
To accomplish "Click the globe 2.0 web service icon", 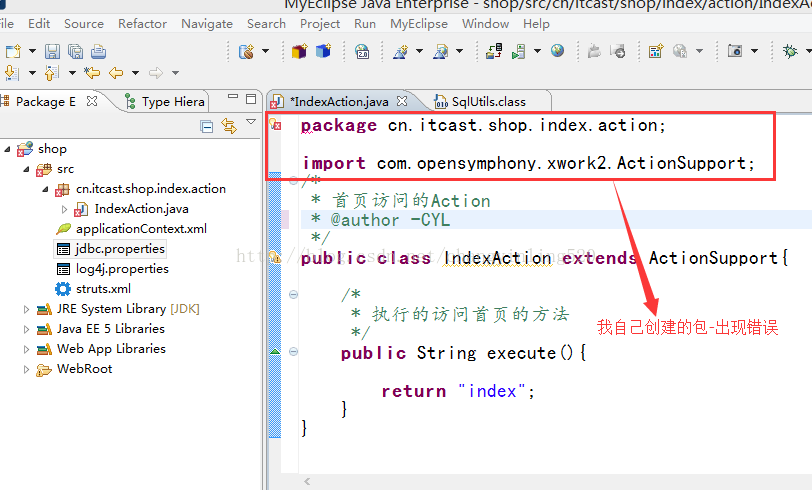I will coord(362,51).
